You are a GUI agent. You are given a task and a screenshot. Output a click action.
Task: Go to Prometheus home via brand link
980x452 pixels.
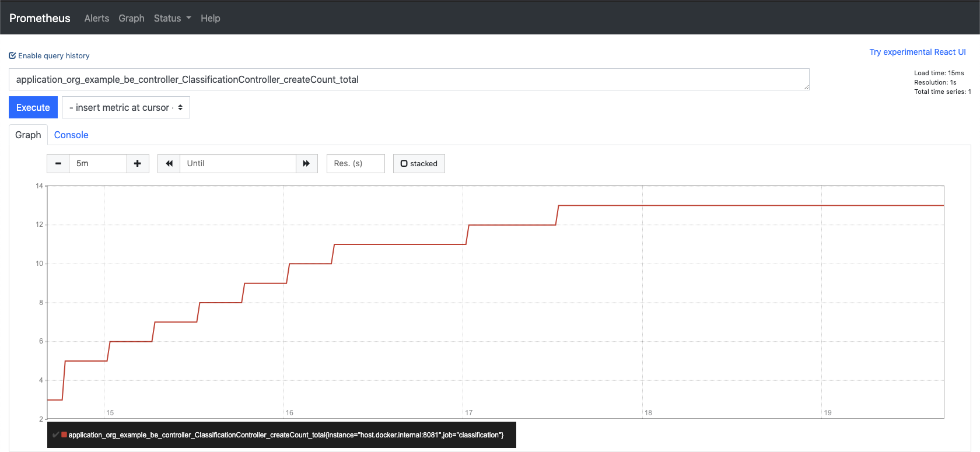40,18
